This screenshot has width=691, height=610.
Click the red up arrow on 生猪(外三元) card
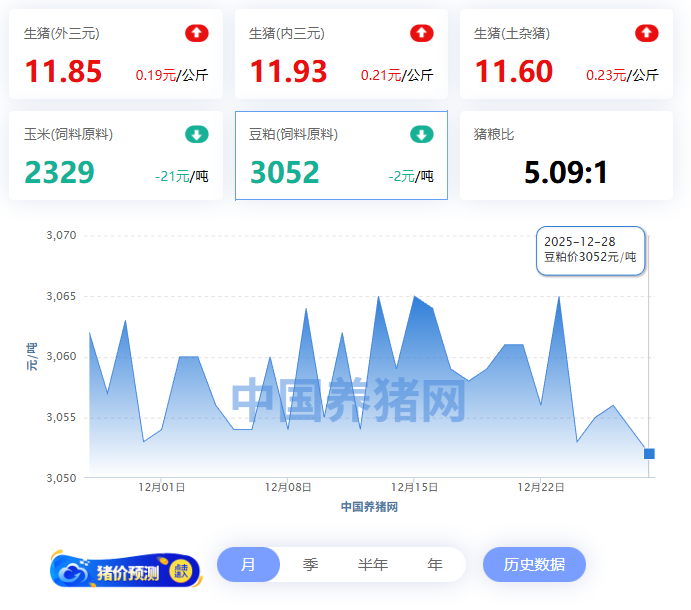pyautogui.click(x=197, y=33)
